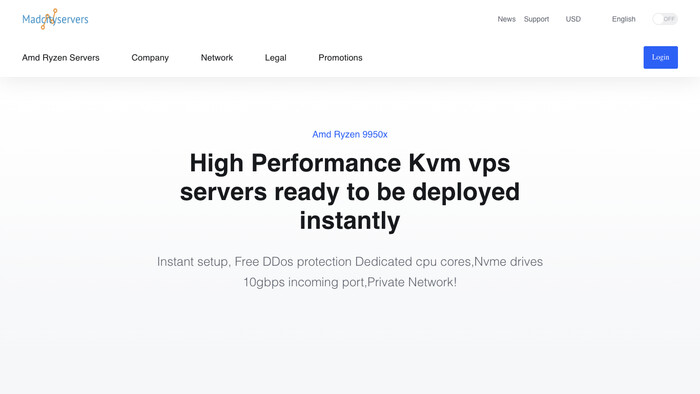Click the Madcityservers logo
700x394 pixels.
(x=55, y=19)
